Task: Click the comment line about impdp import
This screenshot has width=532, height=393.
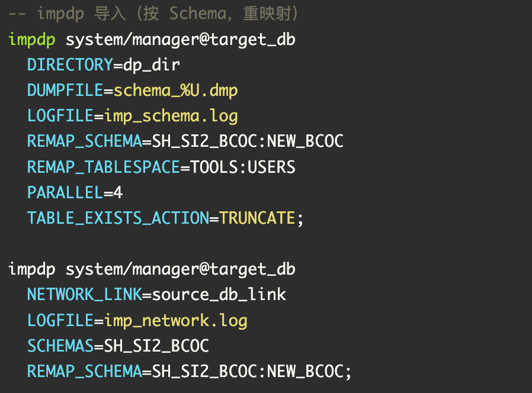Action: click(153, 14)
